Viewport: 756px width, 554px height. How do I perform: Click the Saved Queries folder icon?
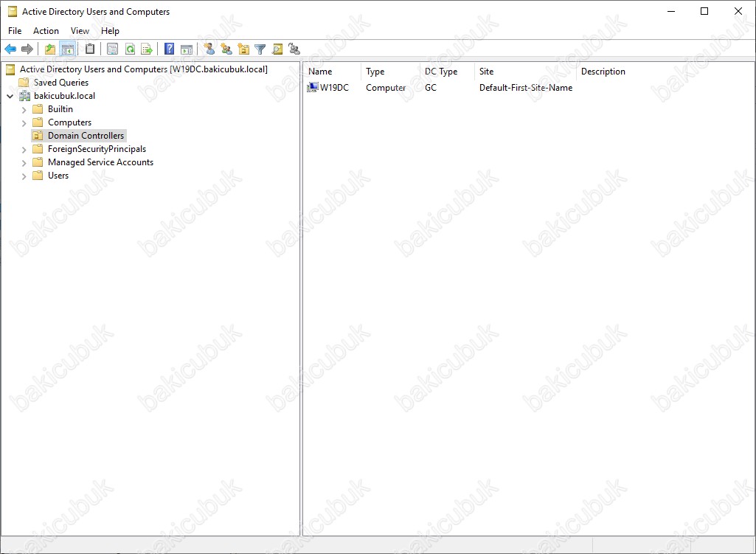(x=24, y=83)
